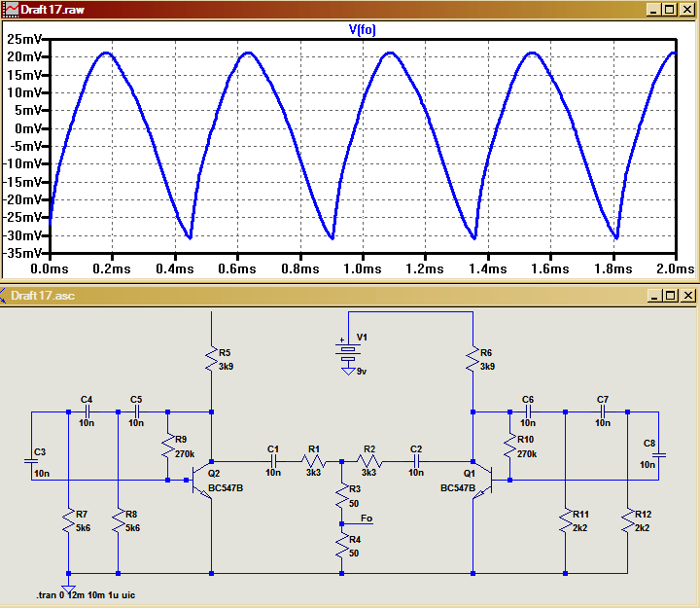Viewport: 700px width, 608px height.
Task: Click the 2k2 value of R12
Action: coord(642,528)
